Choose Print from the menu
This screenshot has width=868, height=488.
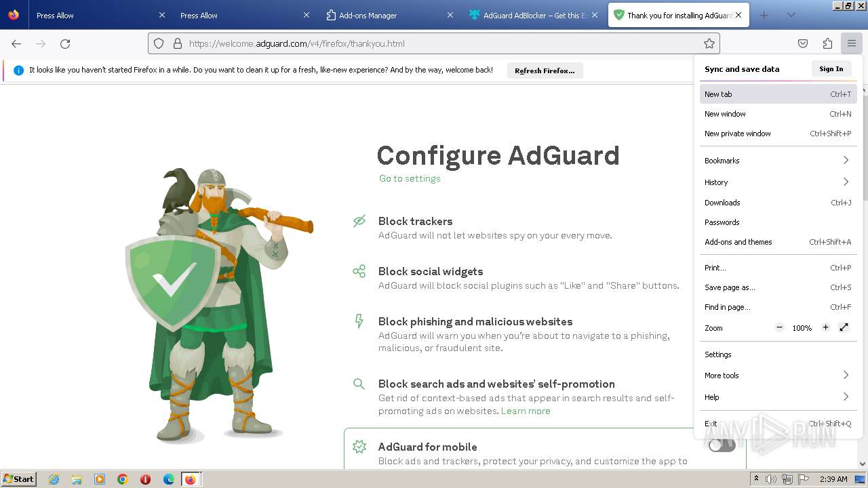778,268
